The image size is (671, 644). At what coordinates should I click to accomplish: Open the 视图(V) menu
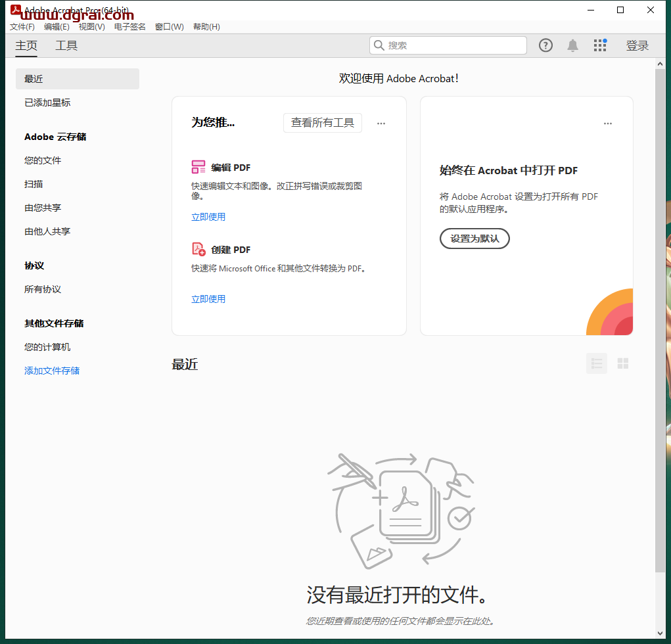click(x=91, y=26)
